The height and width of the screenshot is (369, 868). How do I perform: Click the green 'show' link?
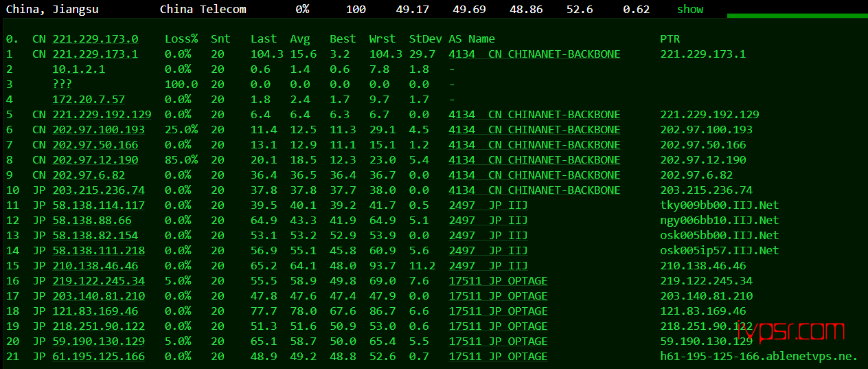(x=690, y=9)
